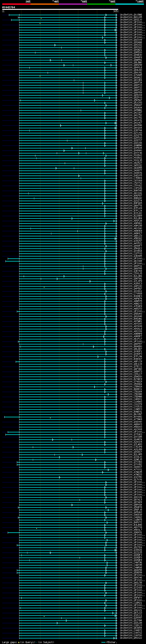Select the UniRef100_Q39926 label
Viewport: 146px width, 644px height.
pyautogui.click(x=131, y=550)
